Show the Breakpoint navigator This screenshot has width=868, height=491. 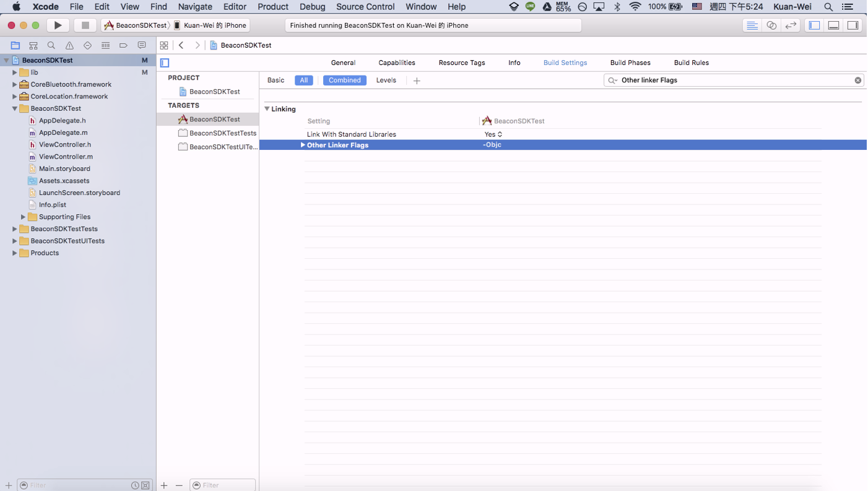pos(123,45)
